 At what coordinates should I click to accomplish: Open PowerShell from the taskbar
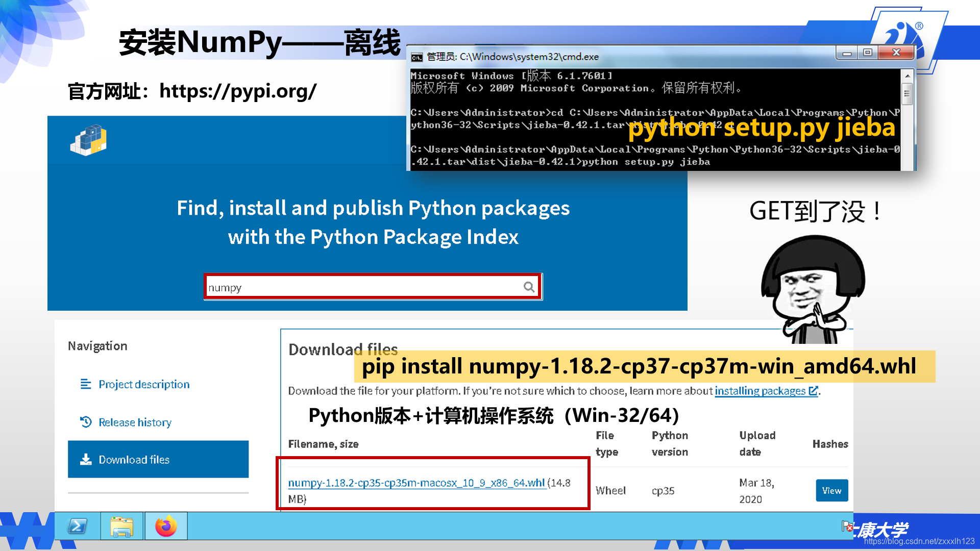[78, 526]
